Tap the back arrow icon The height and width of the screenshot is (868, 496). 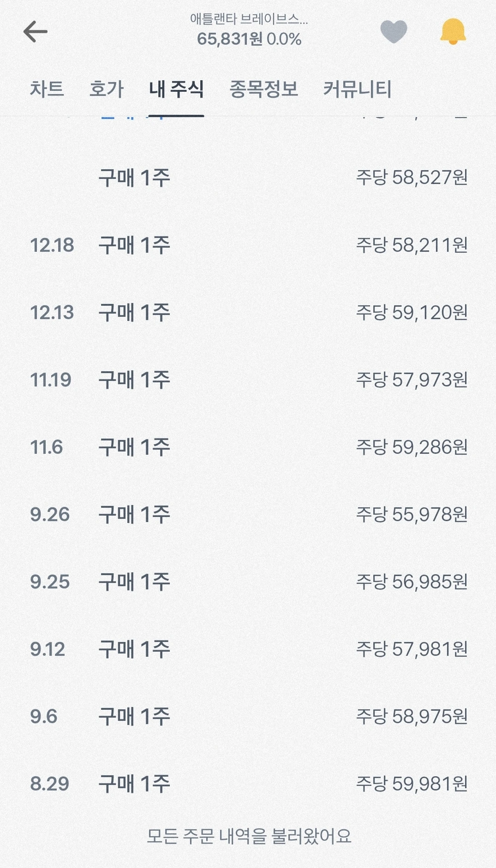[36, 31]
